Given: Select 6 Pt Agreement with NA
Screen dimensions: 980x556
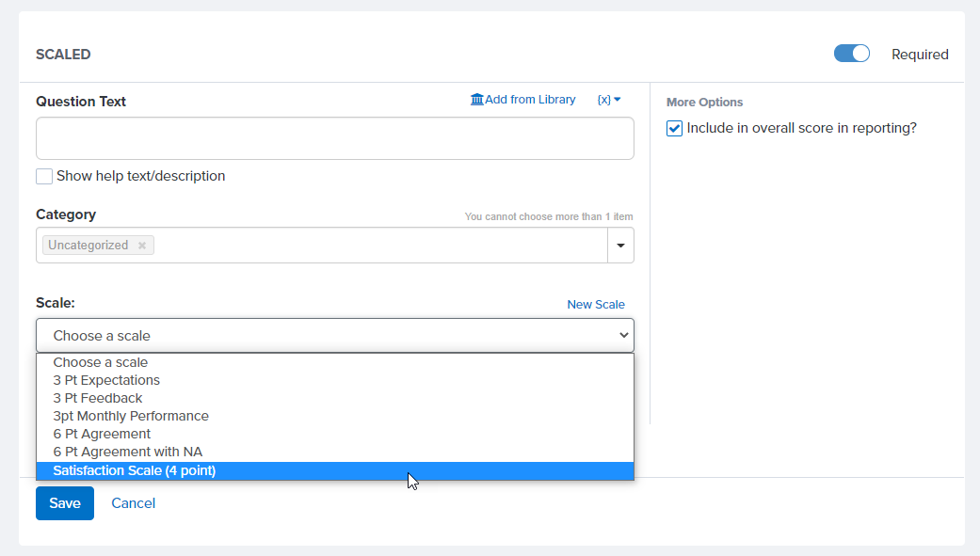Looking at the screenshot, I should 127,452.
